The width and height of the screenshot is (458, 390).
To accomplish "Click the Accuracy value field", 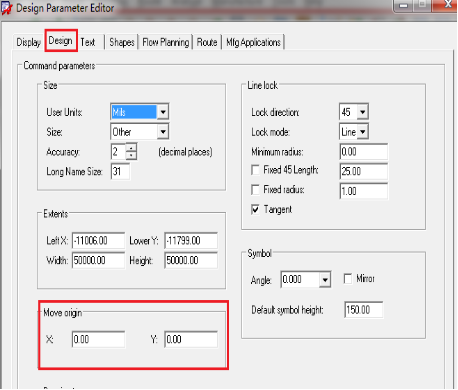I will point(118,152).
